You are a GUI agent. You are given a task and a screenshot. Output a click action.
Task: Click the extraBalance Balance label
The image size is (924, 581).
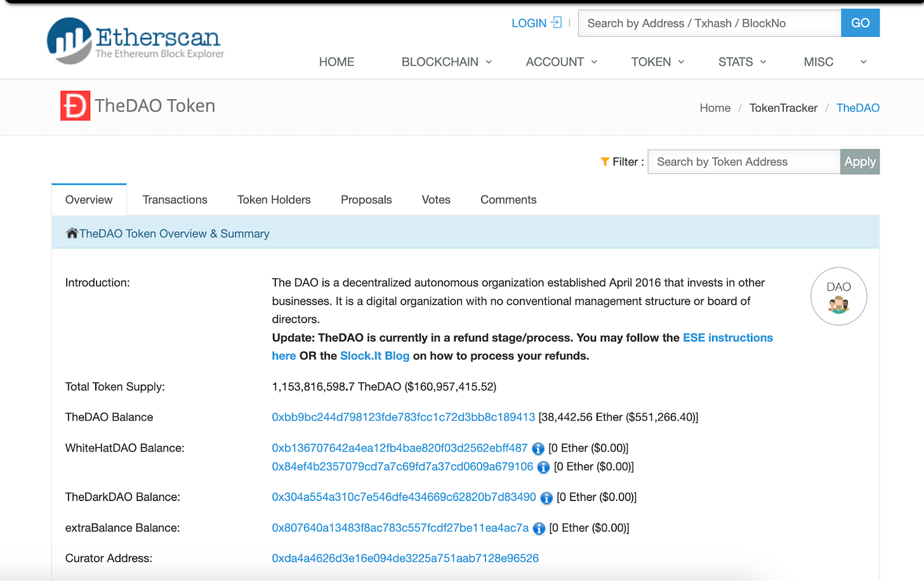pyautogui.click(x=122, y=528)
